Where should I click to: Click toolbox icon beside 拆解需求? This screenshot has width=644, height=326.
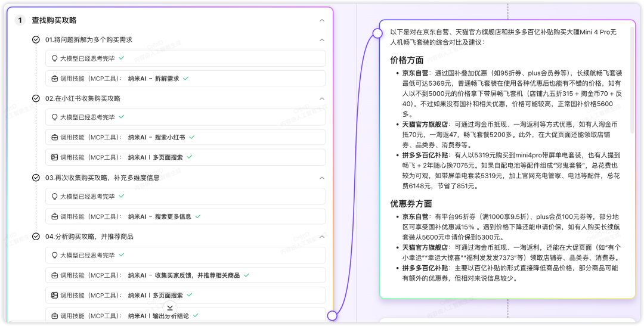(x=54, y=79)
